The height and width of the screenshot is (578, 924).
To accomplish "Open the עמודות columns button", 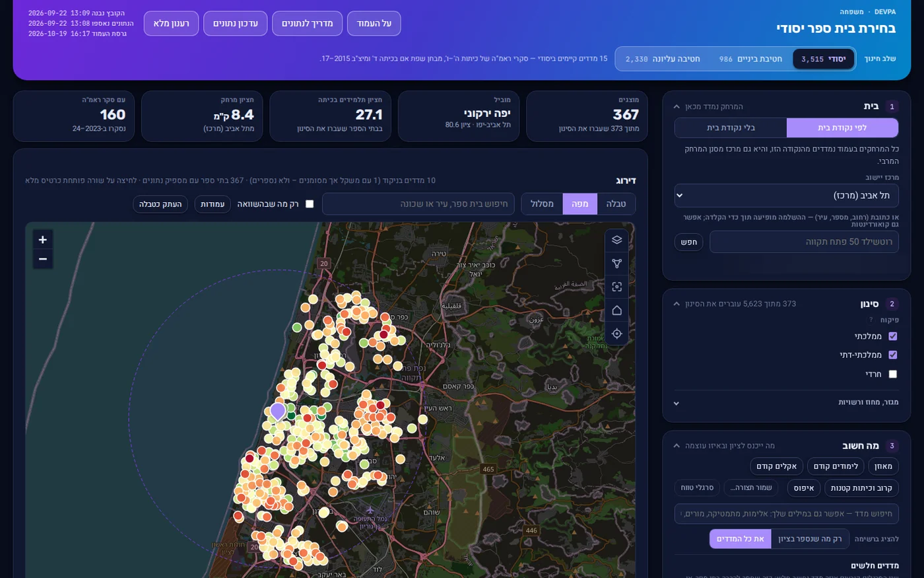I will click(x=213, y=204).
